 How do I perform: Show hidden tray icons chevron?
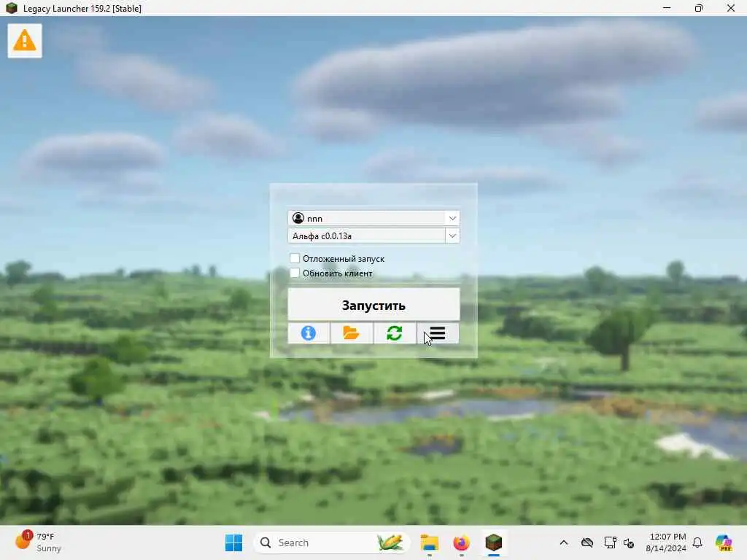point(564,542)
